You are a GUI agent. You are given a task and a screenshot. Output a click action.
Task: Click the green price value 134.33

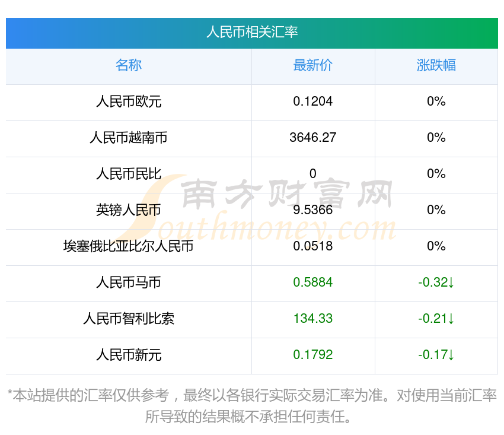point(312,319)
